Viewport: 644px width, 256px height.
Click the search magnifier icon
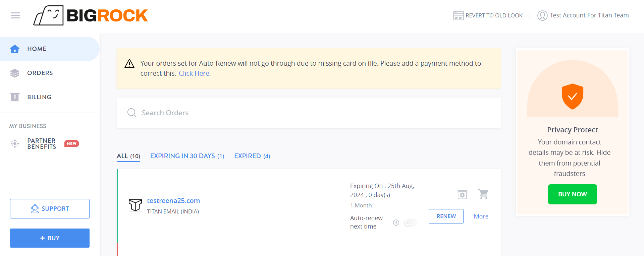pos(132,113)
